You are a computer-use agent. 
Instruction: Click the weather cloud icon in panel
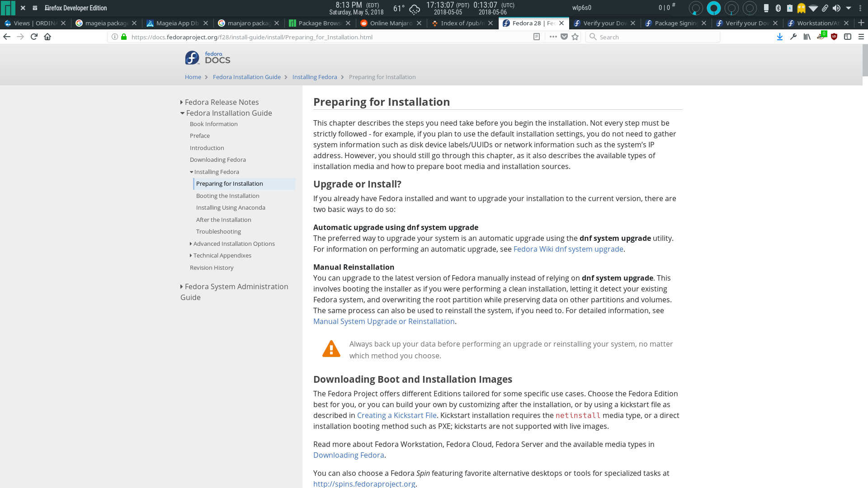[x=414, y=9]
